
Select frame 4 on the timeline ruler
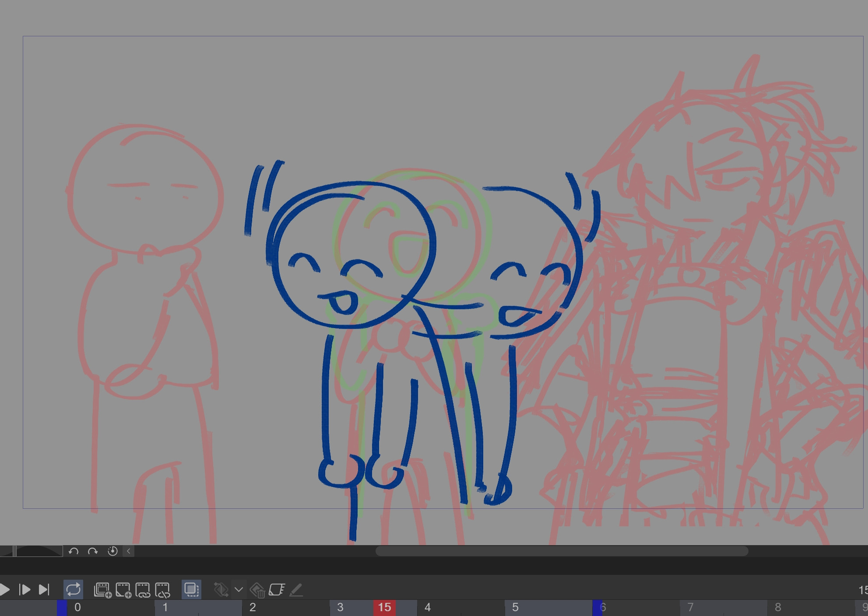[428, 608]
